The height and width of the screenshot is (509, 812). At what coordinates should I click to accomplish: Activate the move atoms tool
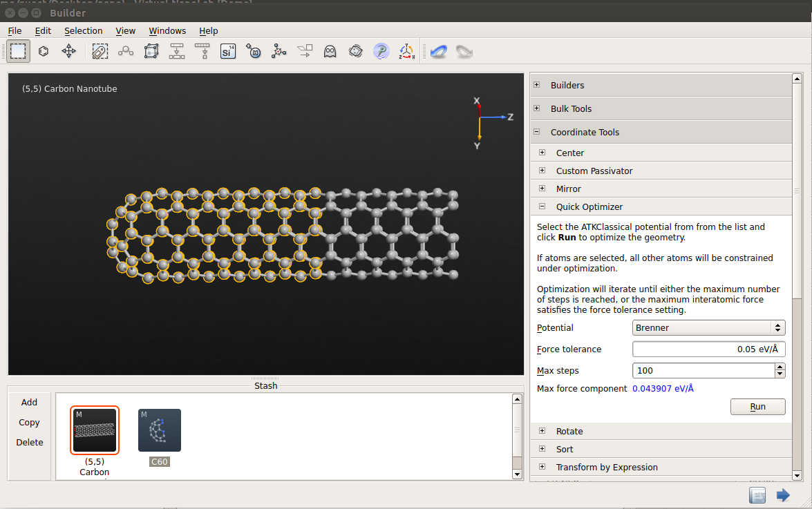coord(69,51)
